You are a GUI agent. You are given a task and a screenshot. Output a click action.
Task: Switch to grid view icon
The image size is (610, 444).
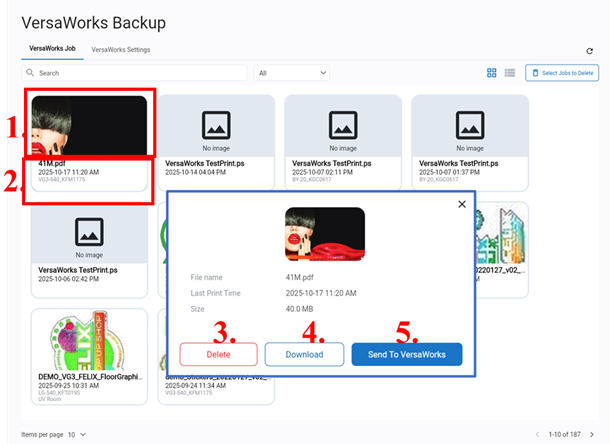point(491,73)
